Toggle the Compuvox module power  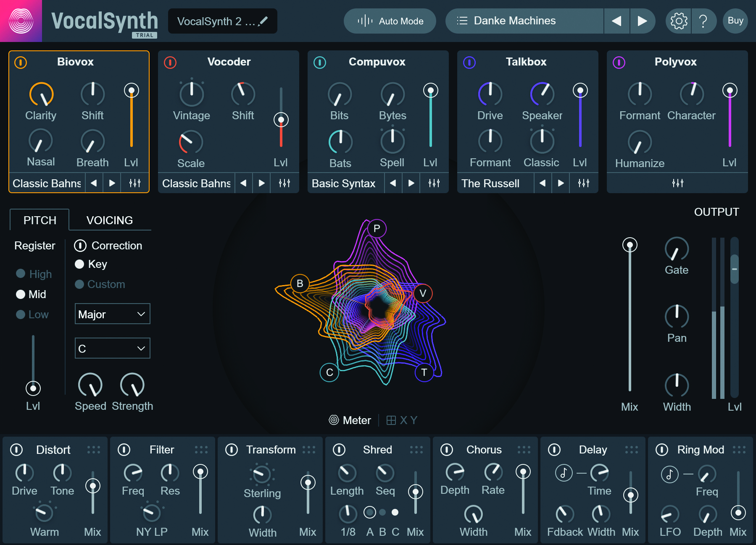(320, 63)
